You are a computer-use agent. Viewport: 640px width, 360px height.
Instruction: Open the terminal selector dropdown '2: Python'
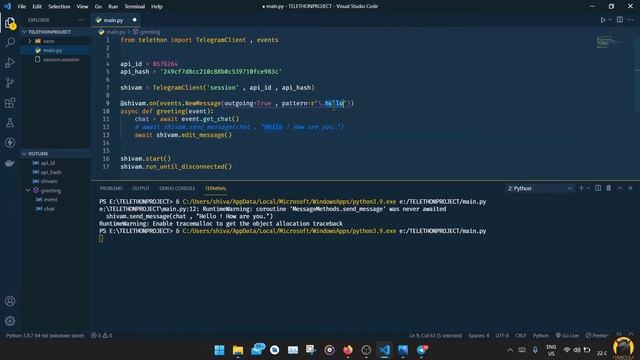[x=540, y=188]
